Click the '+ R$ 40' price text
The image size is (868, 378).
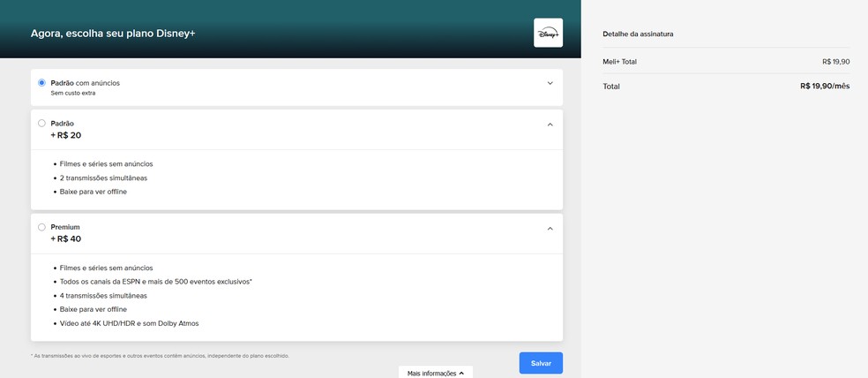tap(66, 238)
